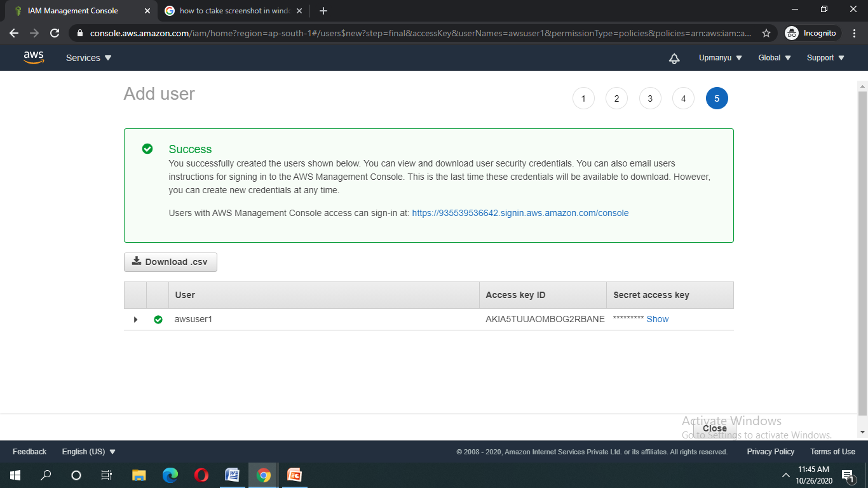The image size is (868, 488).
Task: Open the Services dropdown menu
Action: coord(89,58)
